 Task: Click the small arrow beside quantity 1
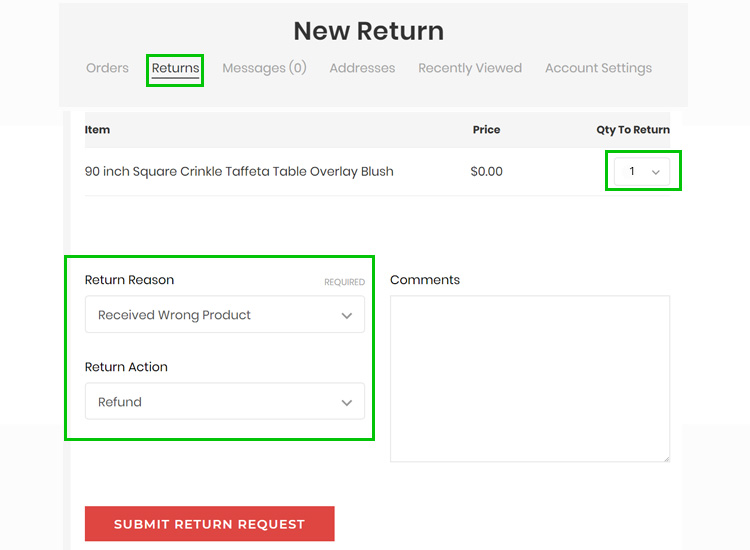point(656,172)
